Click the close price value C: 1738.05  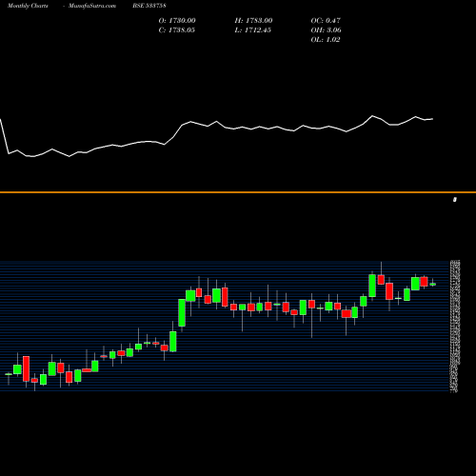click(x=177, y=30)
